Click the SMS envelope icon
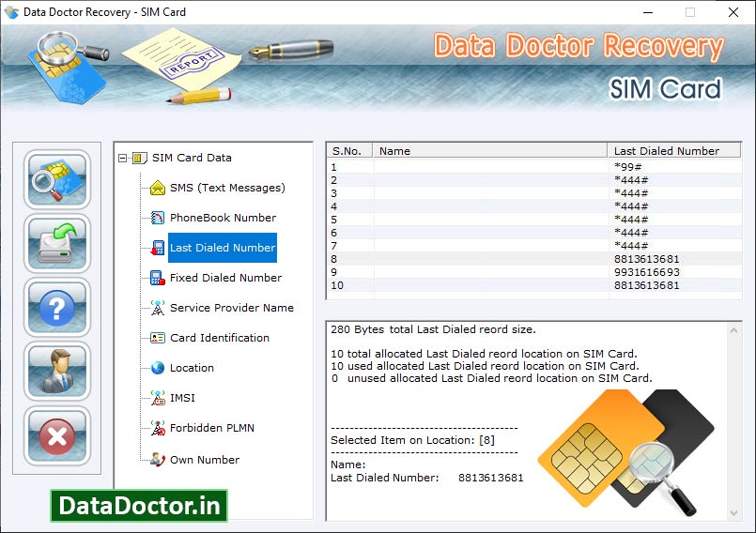Screen dimensions: 756x533 pyautogui.click(x=157, y=188)
